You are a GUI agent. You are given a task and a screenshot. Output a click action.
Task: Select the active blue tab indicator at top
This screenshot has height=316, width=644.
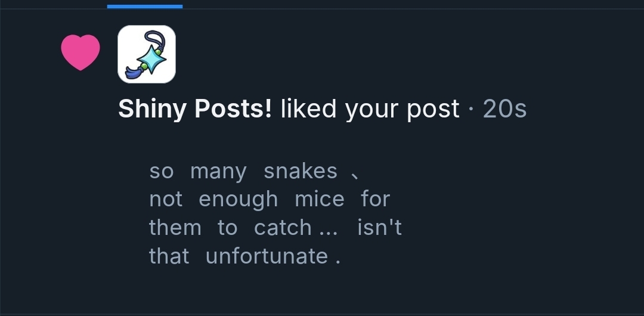(145, 6)
